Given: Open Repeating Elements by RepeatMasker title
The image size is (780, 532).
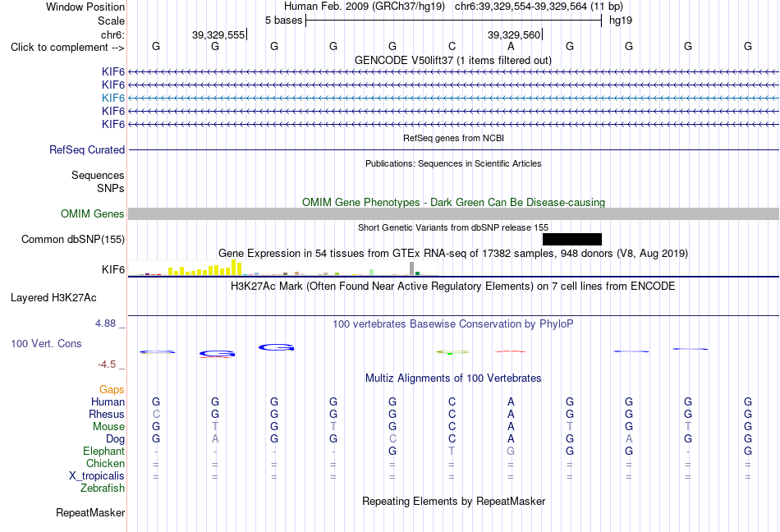Looking at the screenshot, I should pyautogui.click(x=453, y=501).
